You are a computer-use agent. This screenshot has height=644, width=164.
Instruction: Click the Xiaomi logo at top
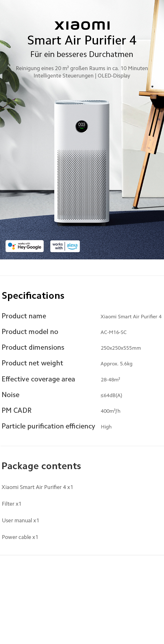pos(82,25)
